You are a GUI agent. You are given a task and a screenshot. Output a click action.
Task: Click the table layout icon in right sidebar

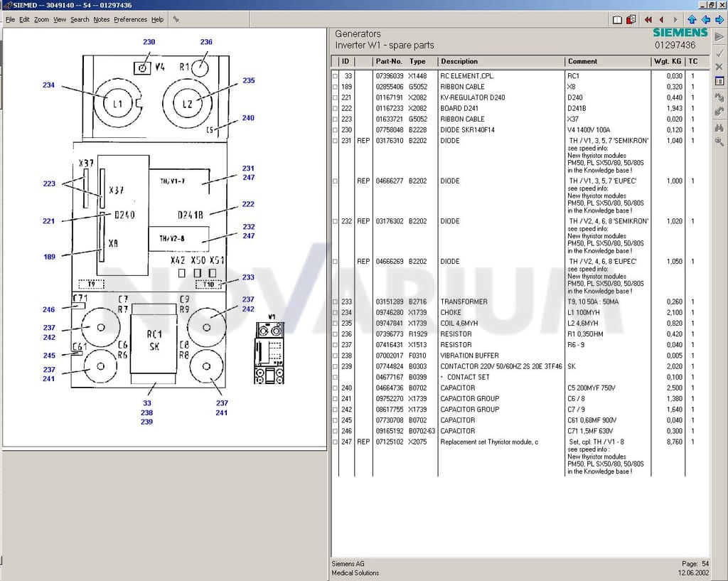pos(719,81)
